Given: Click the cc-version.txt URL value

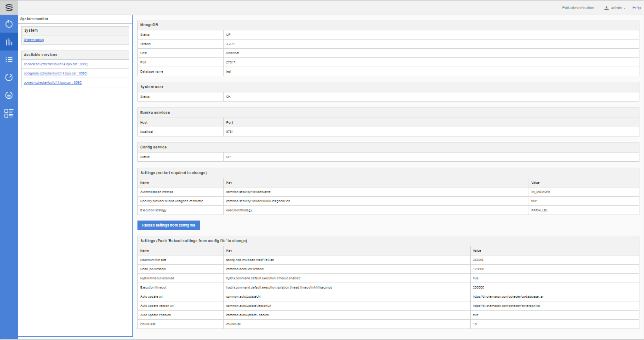Looking at the screenshot, I should click(506, 306).
